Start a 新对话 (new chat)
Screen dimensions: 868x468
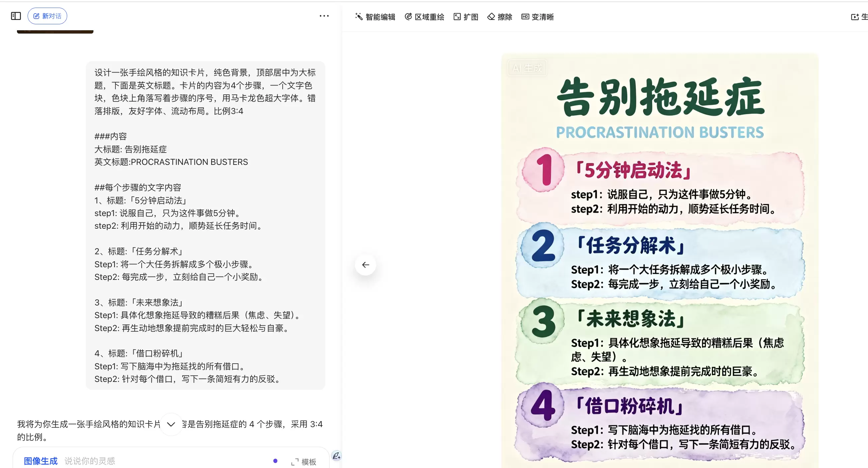click(x=47, y=16)
